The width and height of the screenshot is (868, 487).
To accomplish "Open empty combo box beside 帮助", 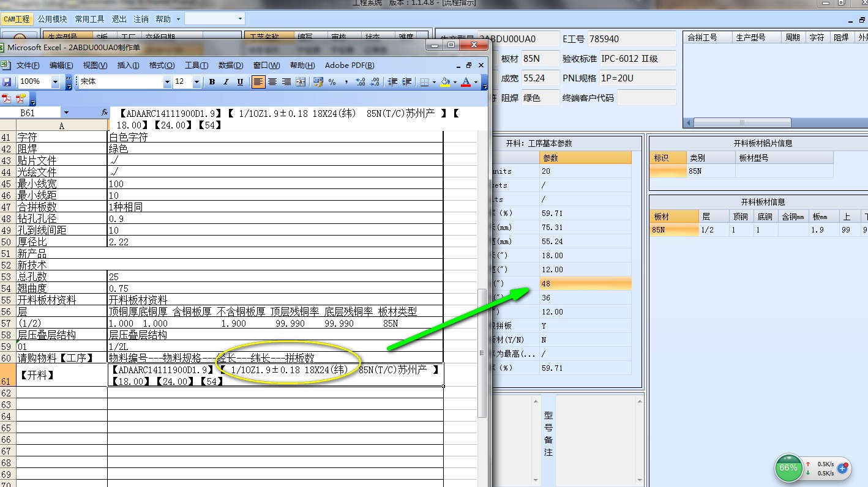I will pyautogui.click(x=214, y=19).
